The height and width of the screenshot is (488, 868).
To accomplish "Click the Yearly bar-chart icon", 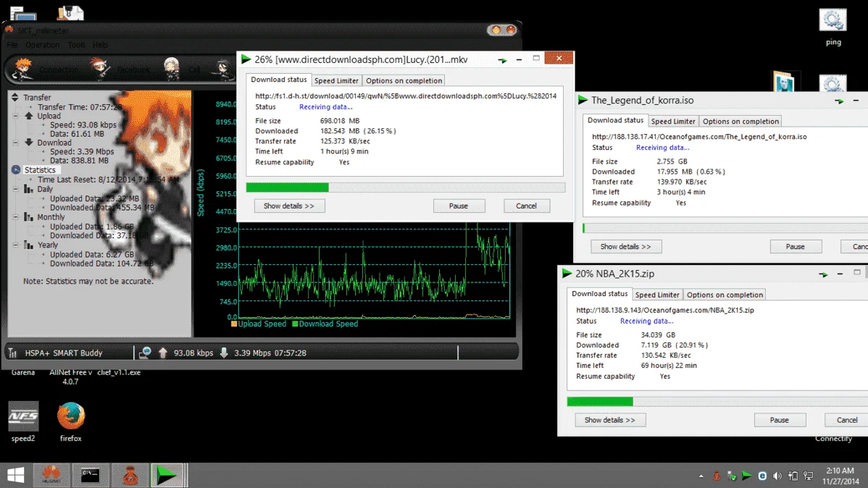I will coord(29,245).
